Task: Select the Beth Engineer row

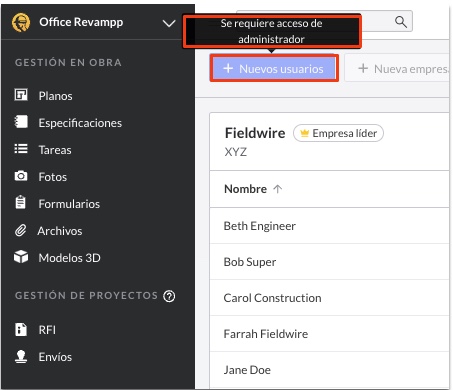Action: pyautogui.click(x=329, y=226)
